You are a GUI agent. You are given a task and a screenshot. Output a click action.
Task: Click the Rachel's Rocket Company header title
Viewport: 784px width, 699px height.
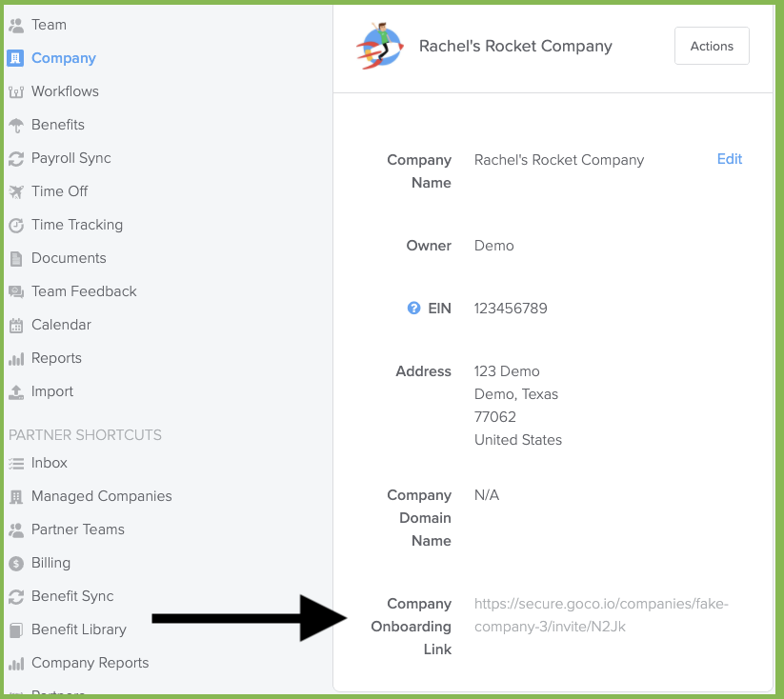515,46
